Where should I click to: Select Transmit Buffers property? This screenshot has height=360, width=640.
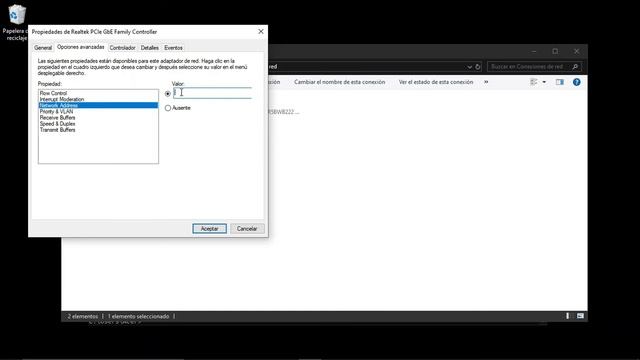tap(98, 130)
